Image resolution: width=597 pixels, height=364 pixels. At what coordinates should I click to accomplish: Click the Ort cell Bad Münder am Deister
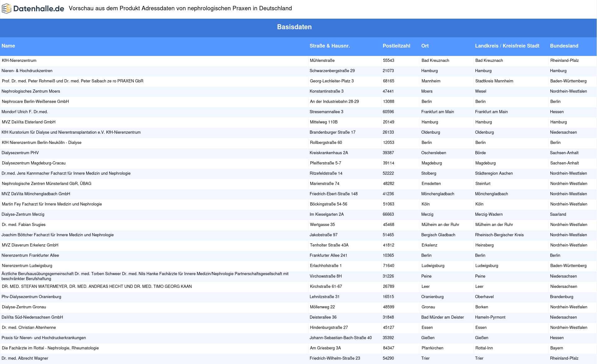coord(442,317)
